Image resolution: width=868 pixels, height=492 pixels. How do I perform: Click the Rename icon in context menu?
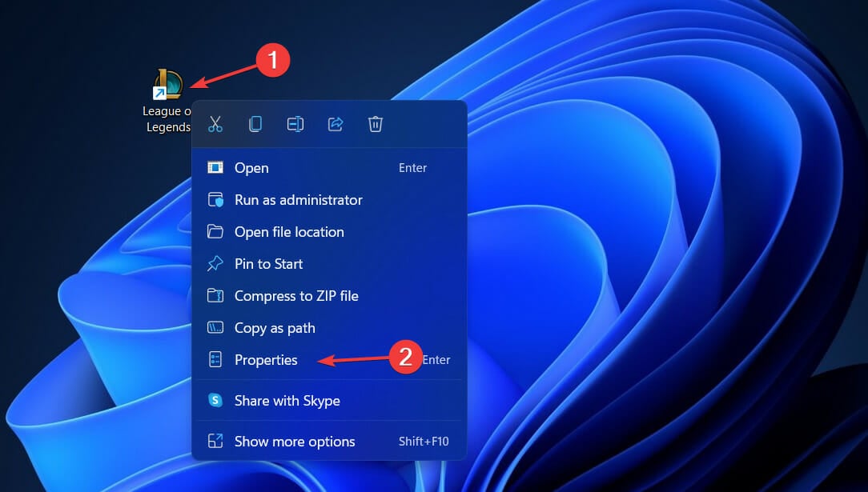pyautogui.click(x=295, y=124)
